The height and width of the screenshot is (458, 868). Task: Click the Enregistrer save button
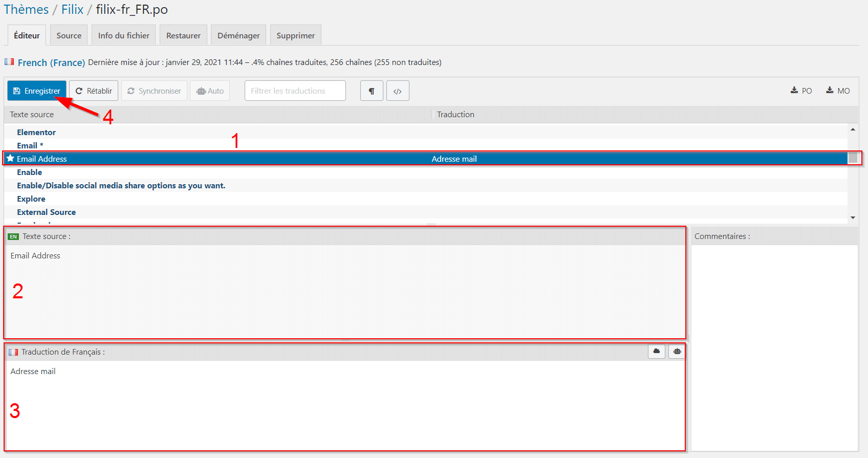click(x=37, y=91)
